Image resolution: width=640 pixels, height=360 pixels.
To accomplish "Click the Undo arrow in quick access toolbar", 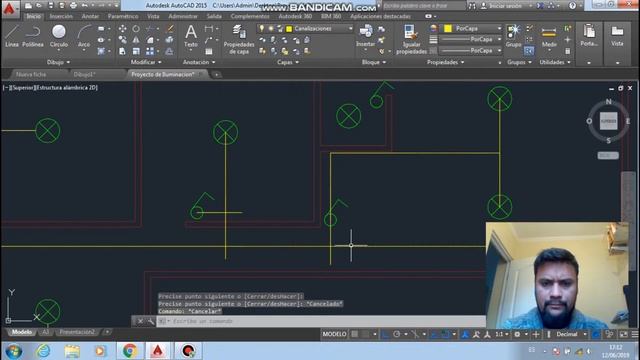I will (85, 6).
